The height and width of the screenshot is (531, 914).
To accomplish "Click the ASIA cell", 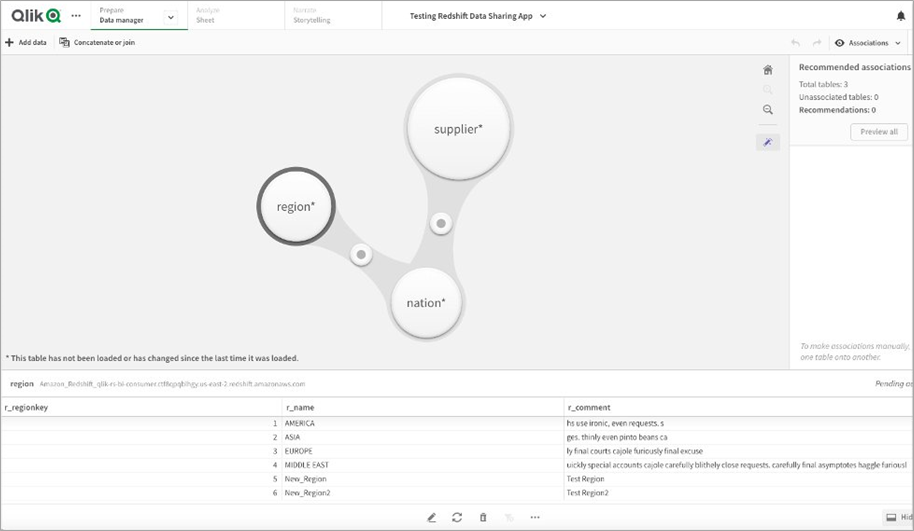I will point(423,437).
